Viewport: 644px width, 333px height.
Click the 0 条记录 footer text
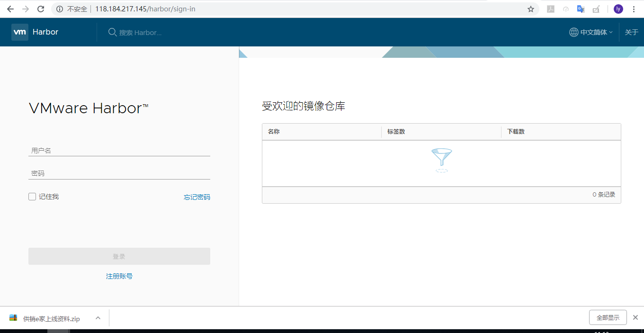click(x=604, y=195)
